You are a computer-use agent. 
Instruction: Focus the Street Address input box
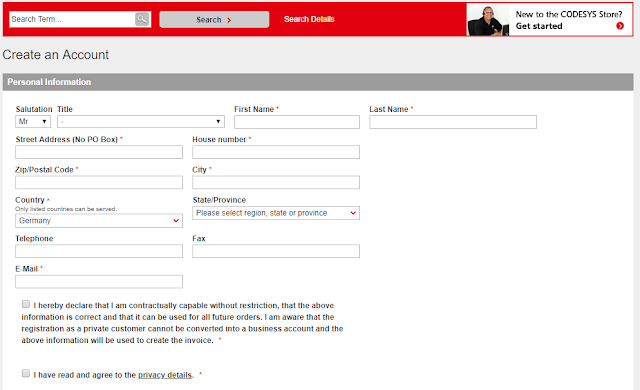point(99,152)
